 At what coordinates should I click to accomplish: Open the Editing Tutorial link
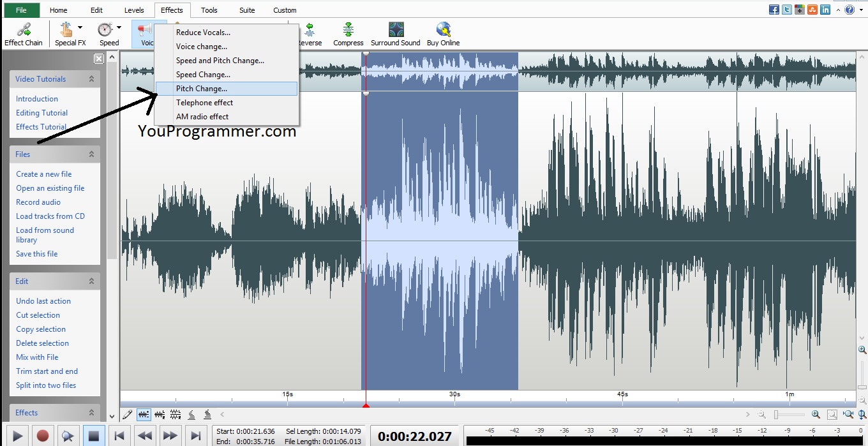(41, 113)
